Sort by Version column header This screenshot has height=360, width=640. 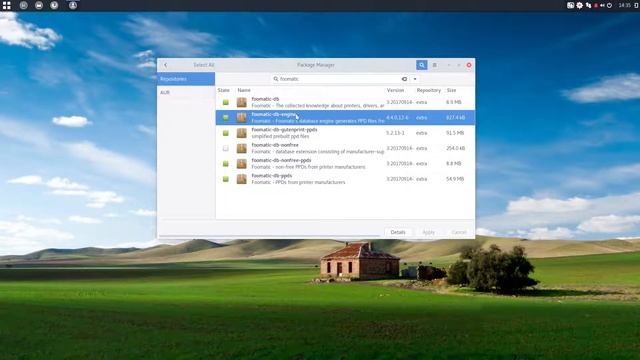pyautogui.click(x=395, y=90)
